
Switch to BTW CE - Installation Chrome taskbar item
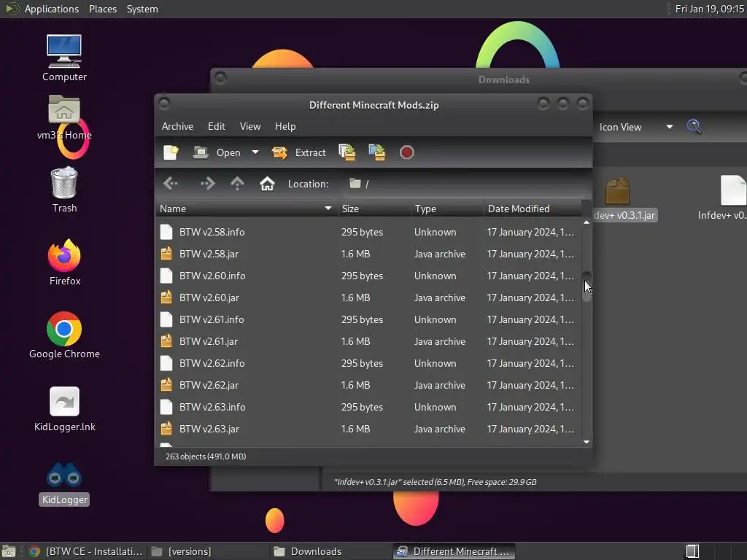tap(86, 551)
